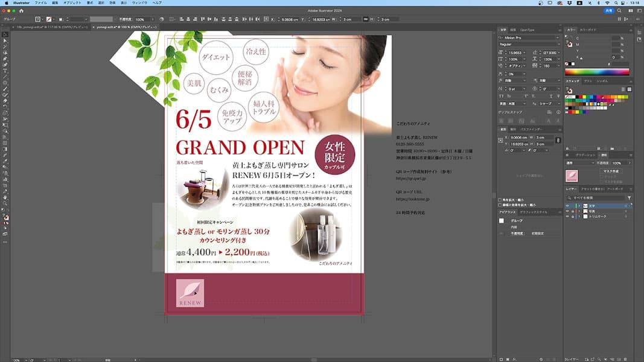The image size is (644, 362).
Task: Hide the 文字 layer using its eye icon
Action: click(x=567, y=206)
